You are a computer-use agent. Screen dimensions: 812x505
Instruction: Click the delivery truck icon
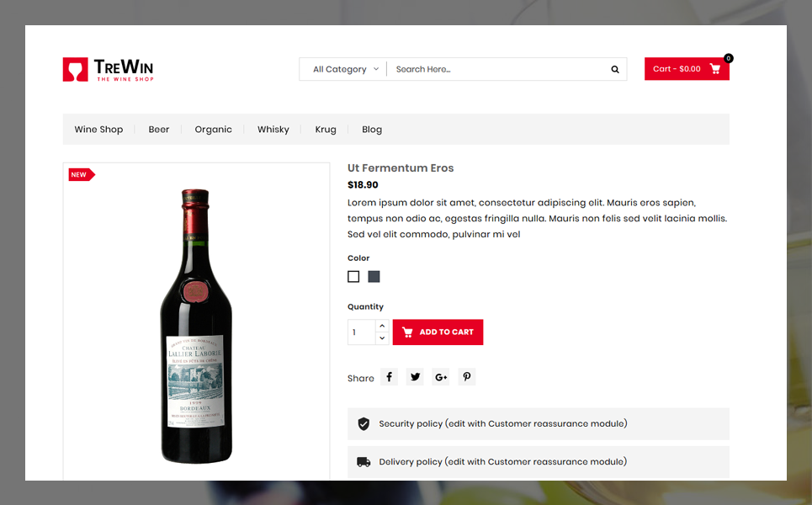364,462
